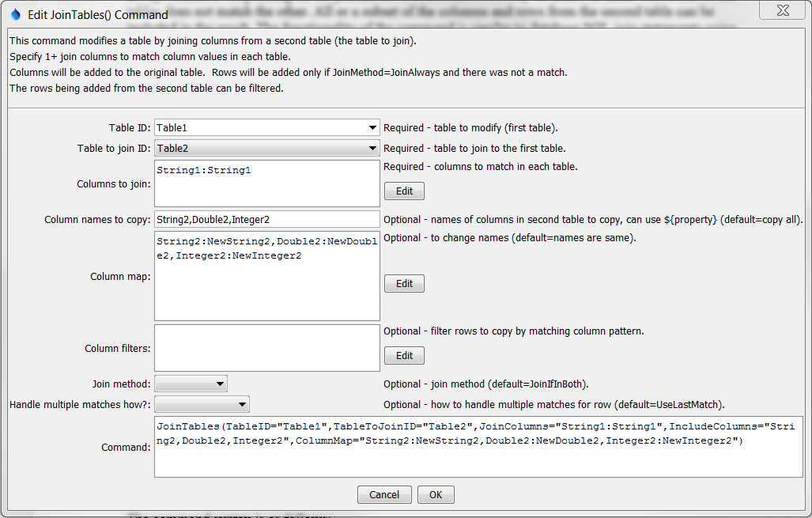Open the Join method dropdown

point(191,384)
